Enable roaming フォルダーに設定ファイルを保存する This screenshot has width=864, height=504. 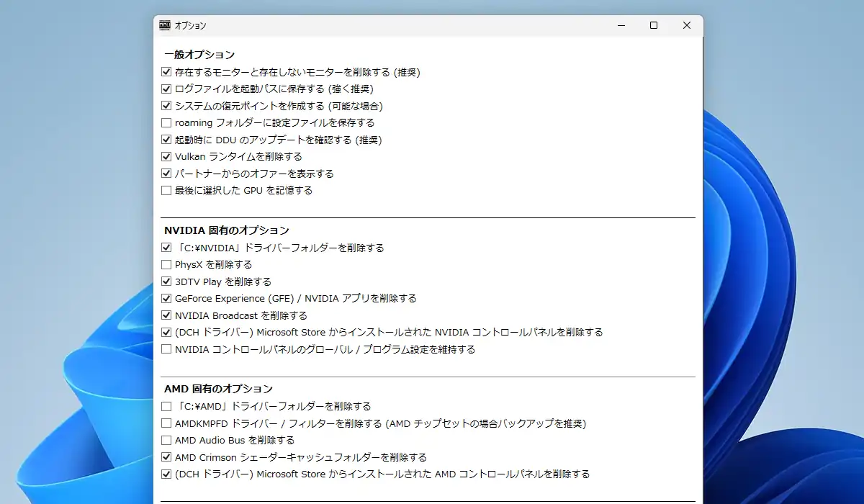coord(167,123)
